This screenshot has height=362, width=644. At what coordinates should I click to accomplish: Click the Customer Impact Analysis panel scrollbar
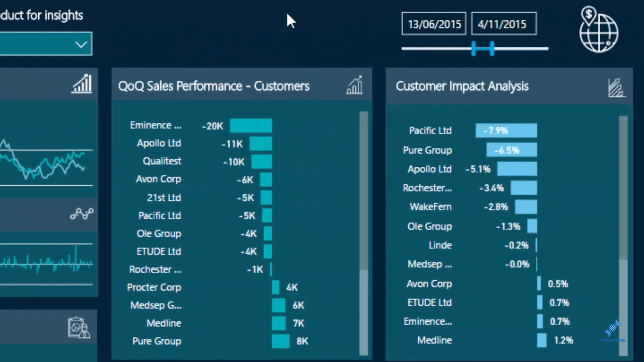click(623, 235)
